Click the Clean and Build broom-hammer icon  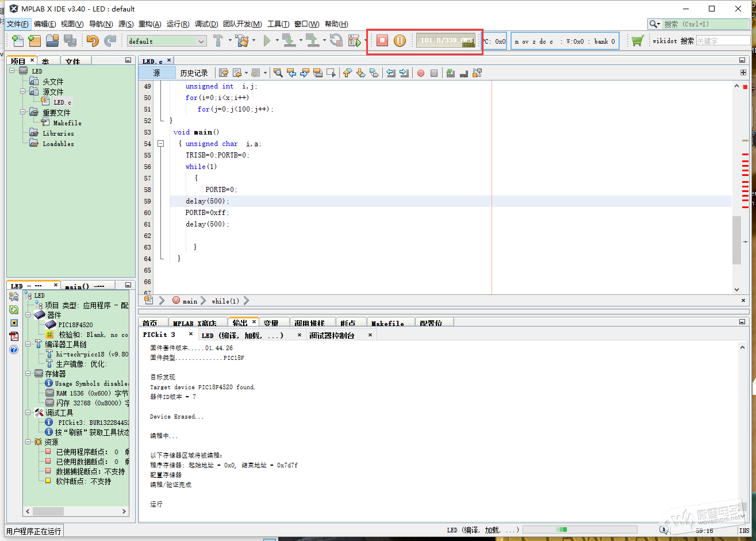(x=242, y=41)
